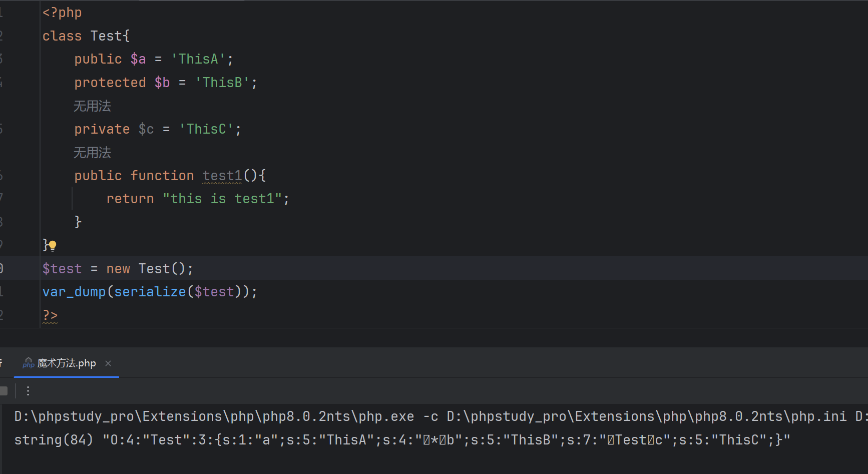
Task: Click the php file icon on the run tab
Action: (x=29, y=363)
